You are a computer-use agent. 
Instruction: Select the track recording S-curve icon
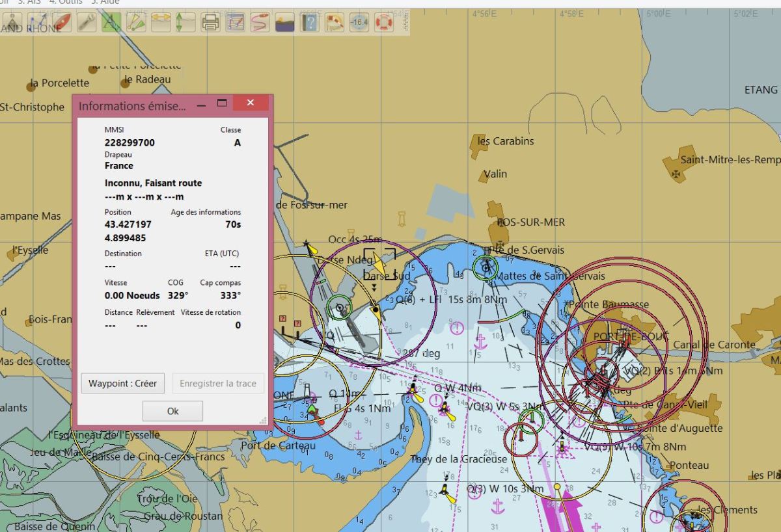pyautogui.click(x=258, y=23)
